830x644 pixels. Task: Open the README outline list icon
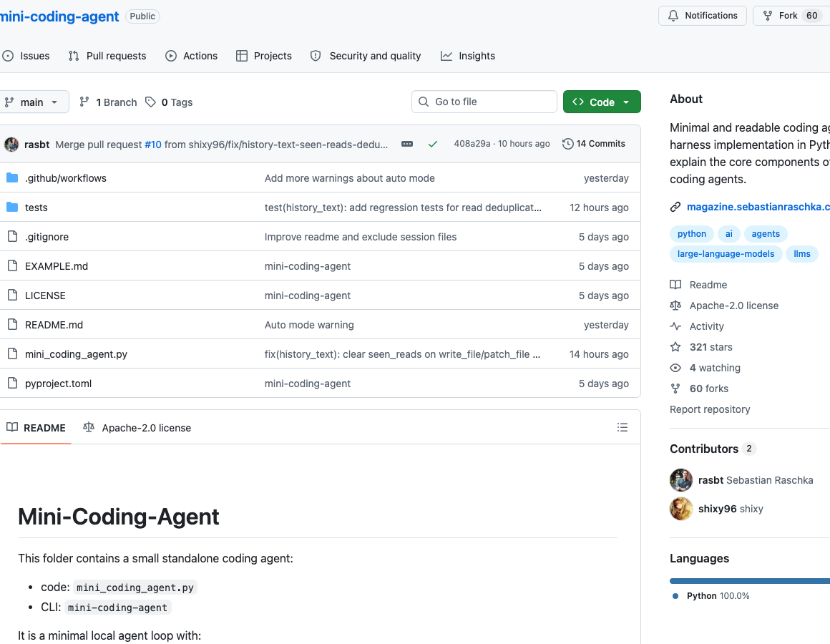622,426
